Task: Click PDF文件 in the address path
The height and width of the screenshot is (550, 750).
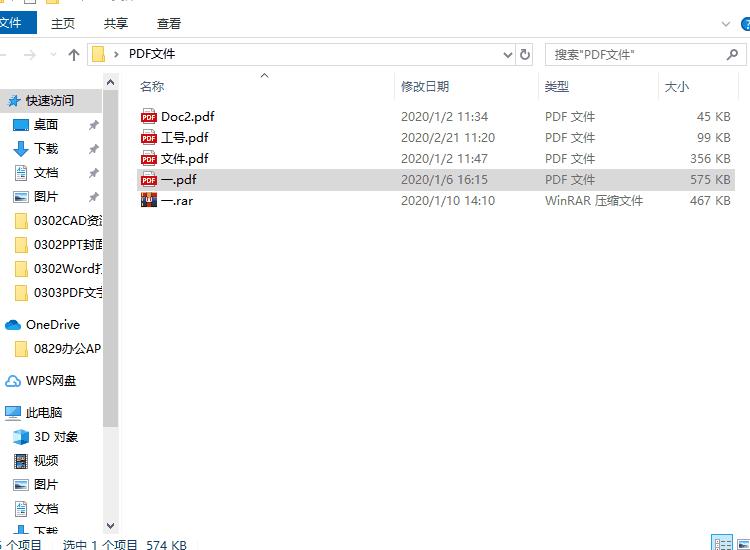Action: [152, 54]
